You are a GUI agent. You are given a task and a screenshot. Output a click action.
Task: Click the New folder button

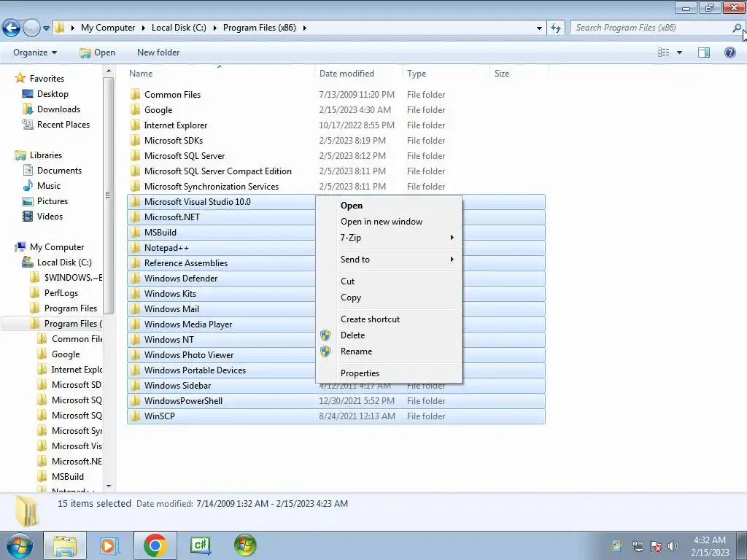pyautogui.click(x=158, y=52)
